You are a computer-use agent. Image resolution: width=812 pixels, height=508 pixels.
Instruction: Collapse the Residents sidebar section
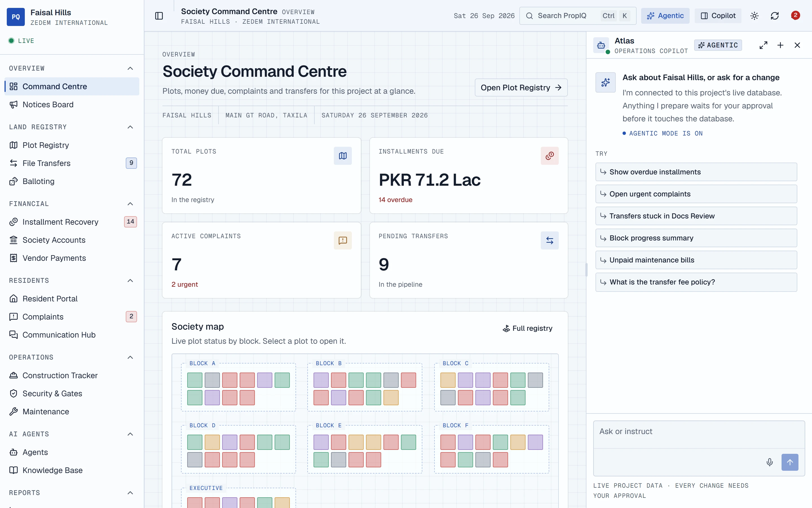coord(130,281)
